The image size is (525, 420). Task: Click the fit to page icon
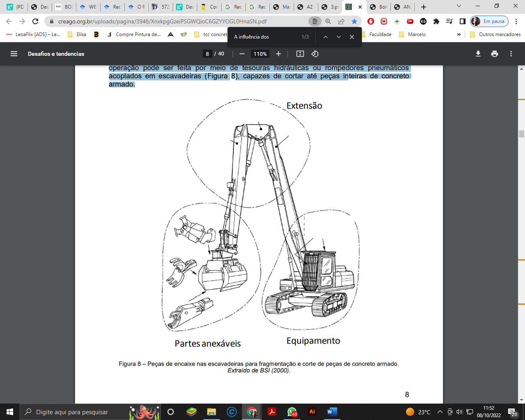(x=300, y=54)
